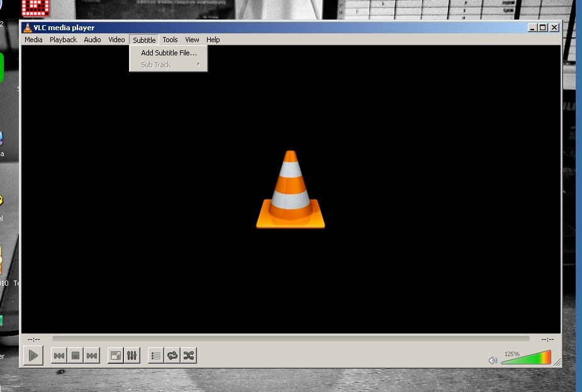Open the Playback menu
Screen dimensions: 582x392
pyautogui.click(x=63, y=40)
